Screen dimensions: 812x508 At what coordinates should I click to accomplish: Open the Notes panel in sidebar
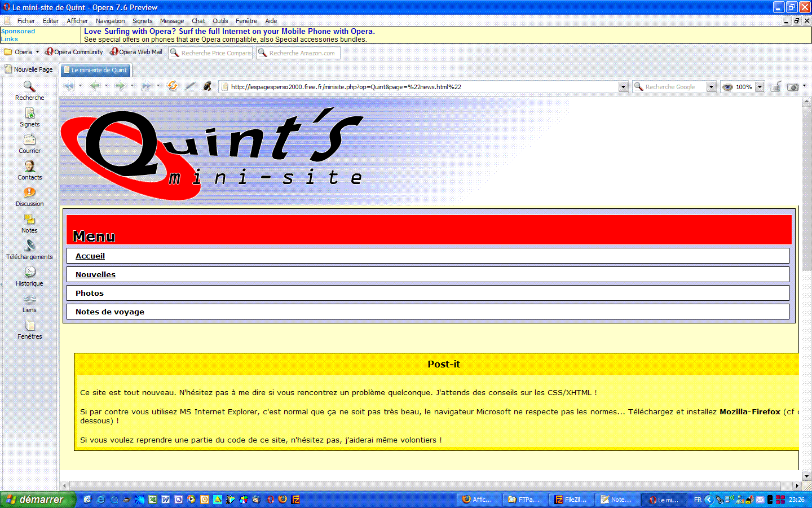tap(29, 223)
